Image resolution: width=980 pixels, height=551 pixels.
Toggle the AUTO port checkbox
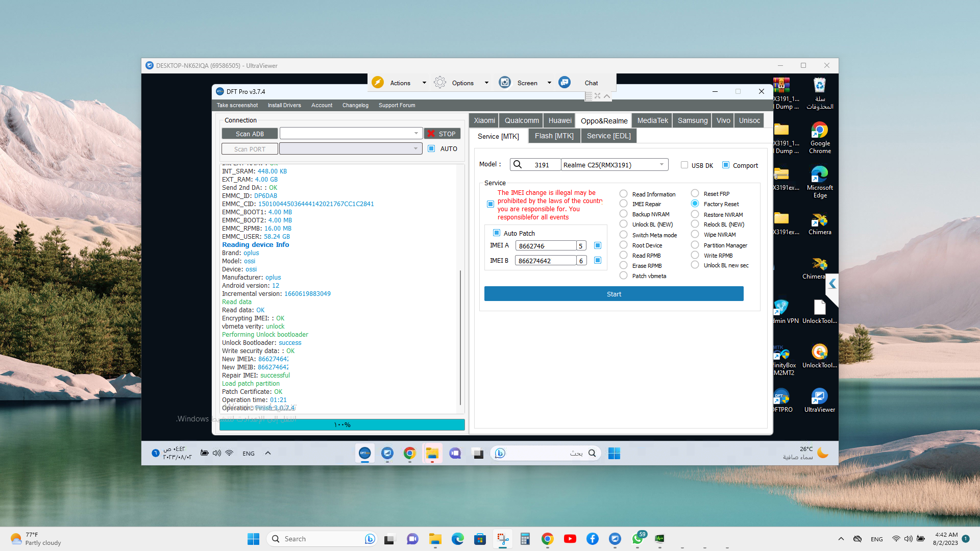pos(431,148)
